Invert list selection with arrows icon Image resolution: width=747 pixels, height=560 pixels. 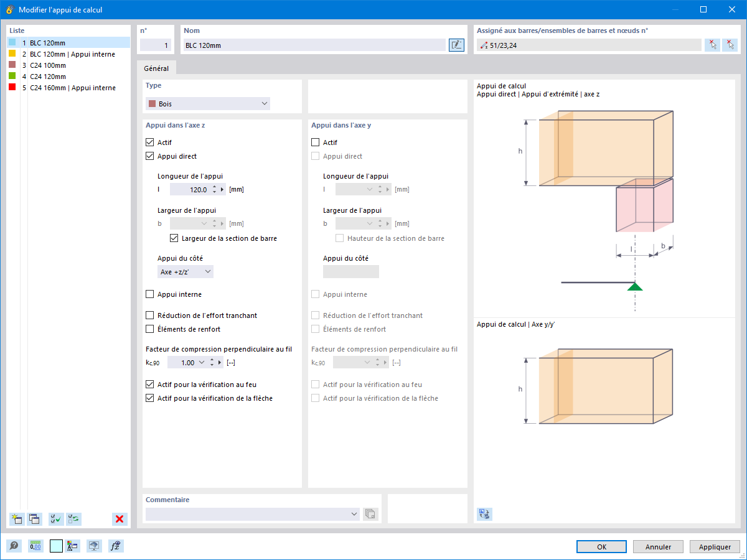[74, 519]
